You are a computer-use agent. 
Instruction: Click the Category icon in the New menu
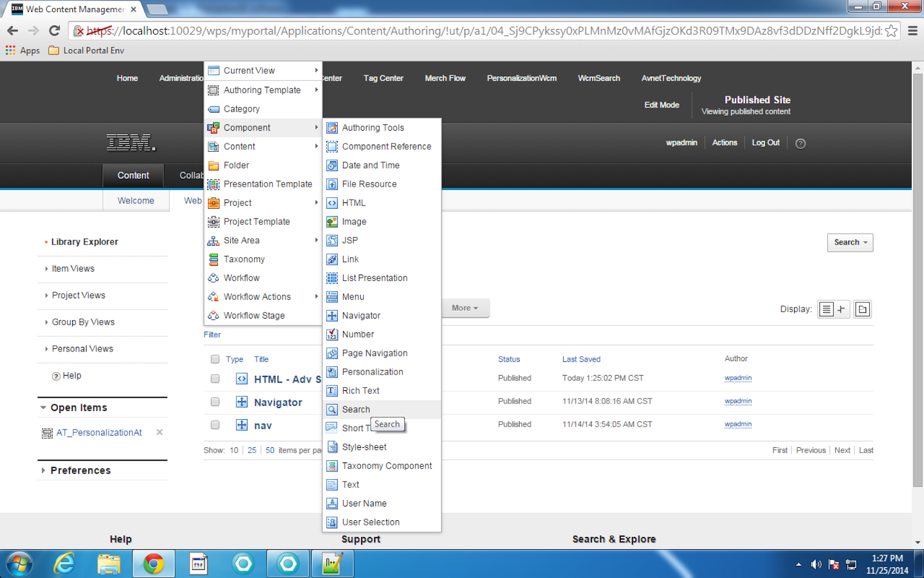(x=214, y=109)
